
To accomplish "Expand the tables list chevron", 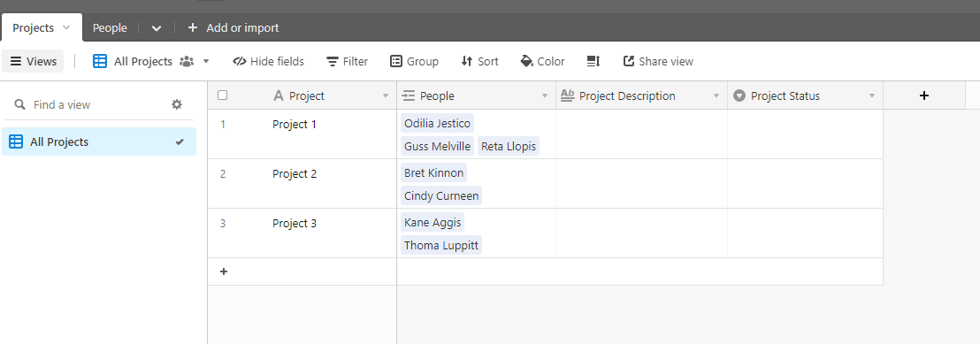I will 157,28.
